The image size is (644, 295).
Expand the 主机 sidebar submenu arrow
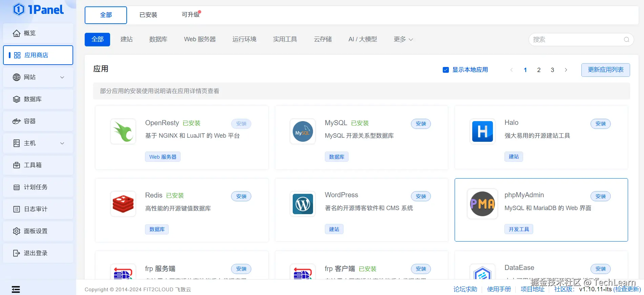click(62, 143)
